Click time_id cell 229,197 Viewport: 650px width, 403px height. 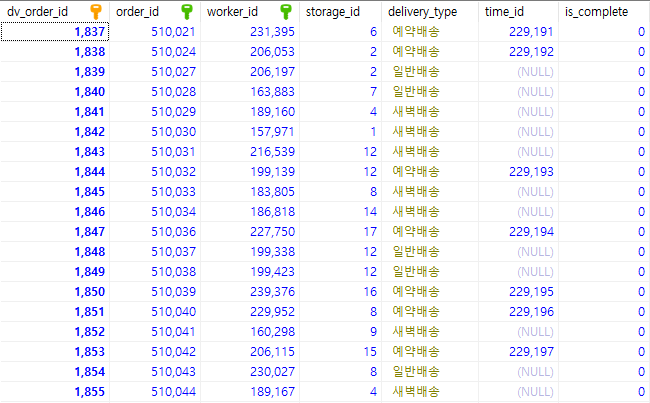pyautogui.click(x=519, y=352)
